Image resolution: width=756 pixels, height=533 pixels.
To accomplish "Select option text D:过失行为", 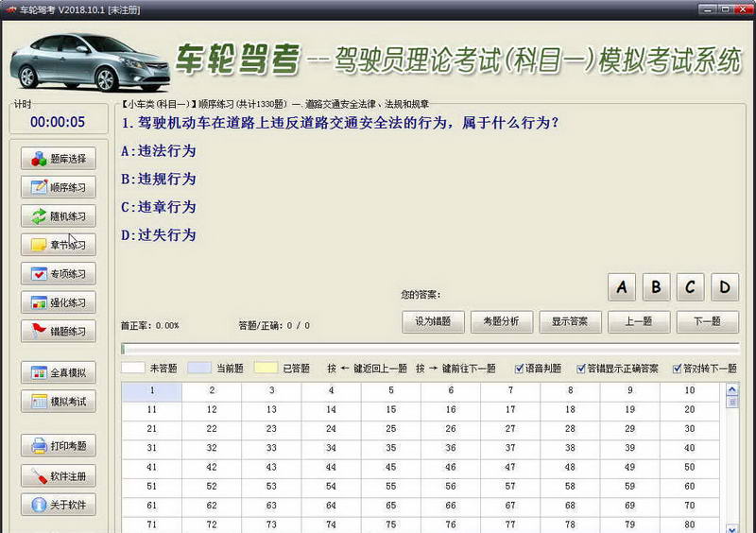I will [159, 235].
